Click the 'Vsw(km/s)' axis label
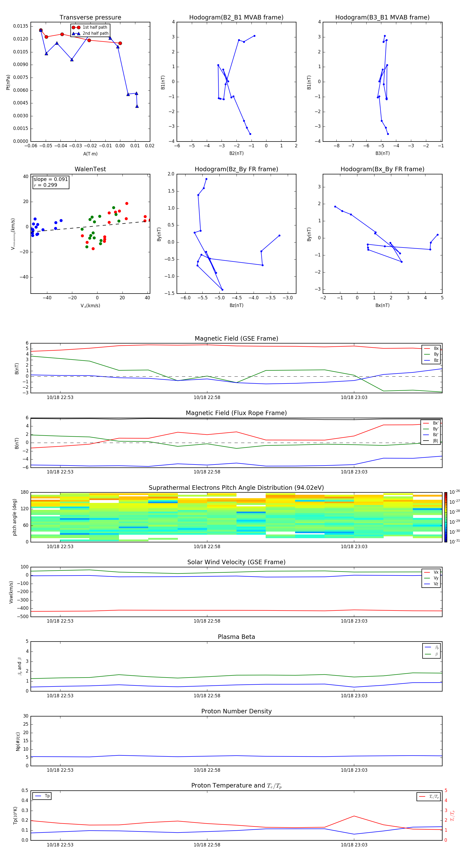The height and width of the screenshot is (868, 473). pos(11,592)
